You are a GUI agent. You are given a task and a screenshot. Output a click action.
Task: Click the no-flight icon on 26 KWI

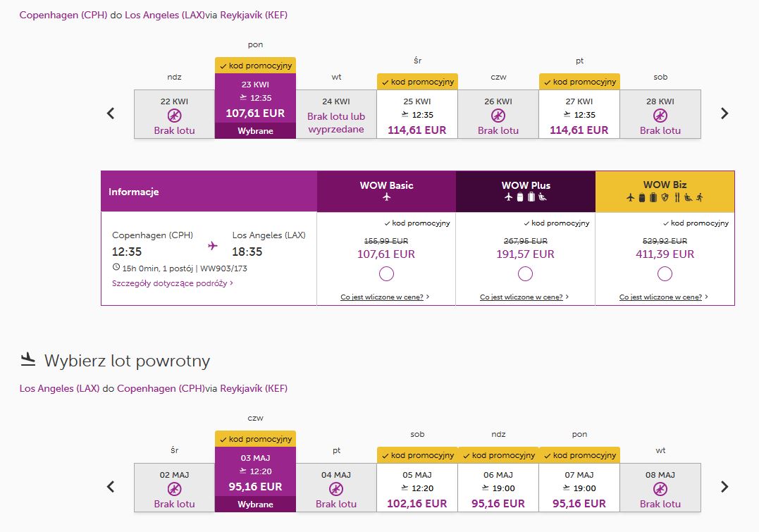[498, 116]
